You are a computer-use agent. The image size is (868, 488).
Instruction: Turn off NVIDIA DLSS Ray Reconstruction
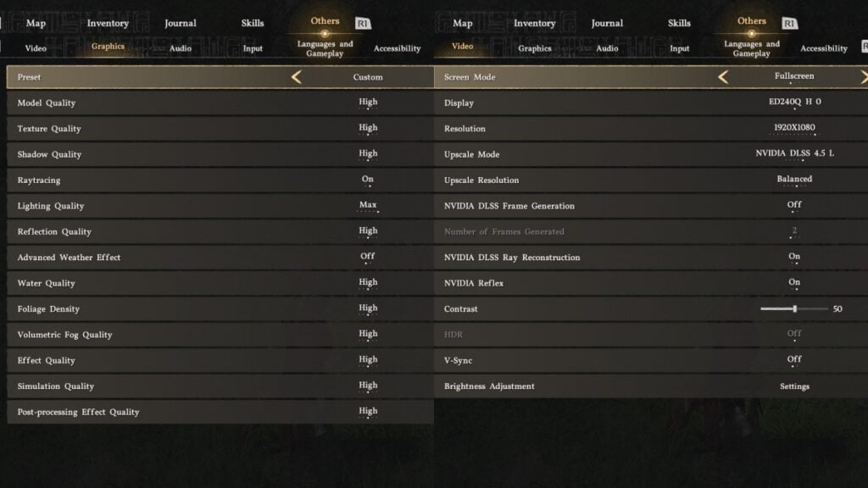[793, 257]
